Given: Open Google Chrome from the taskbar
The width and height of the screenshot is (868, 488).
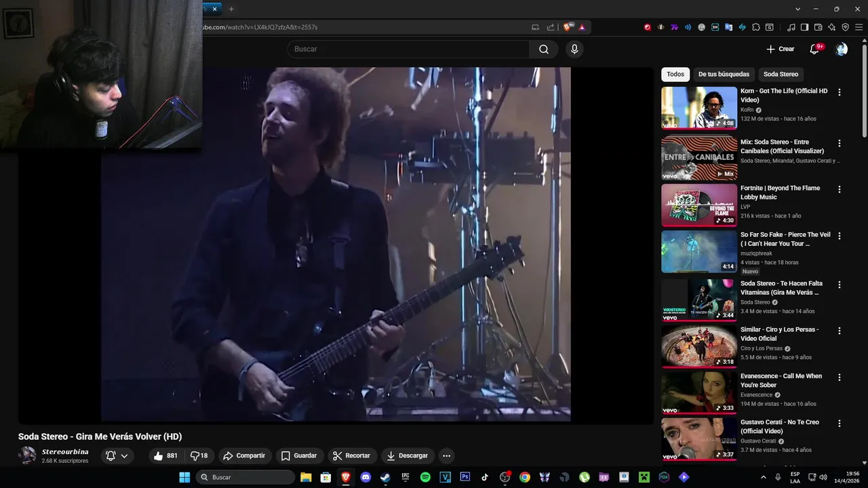Looking at the screenshot, I should tap(524, 477).
